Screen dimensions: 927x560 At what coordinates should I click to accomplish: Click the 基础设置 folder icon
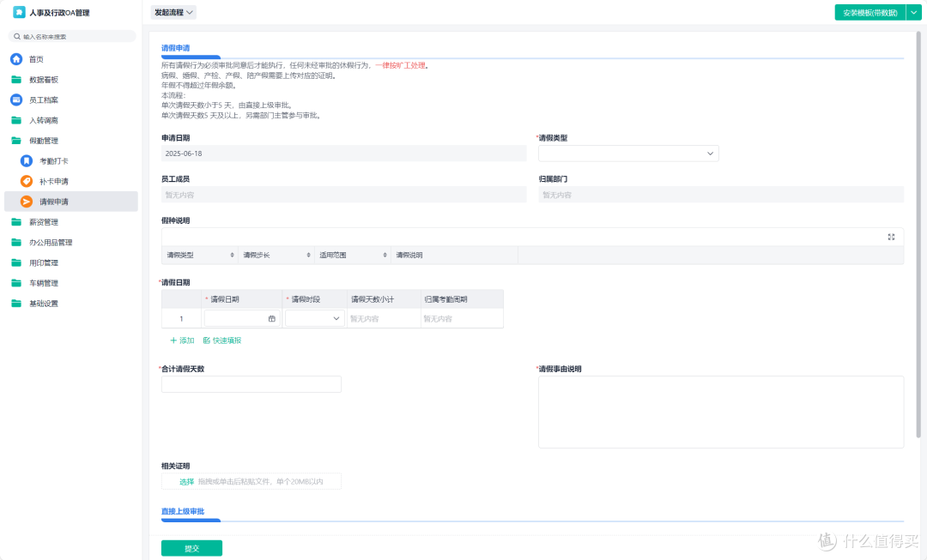[x=16, y=304]
